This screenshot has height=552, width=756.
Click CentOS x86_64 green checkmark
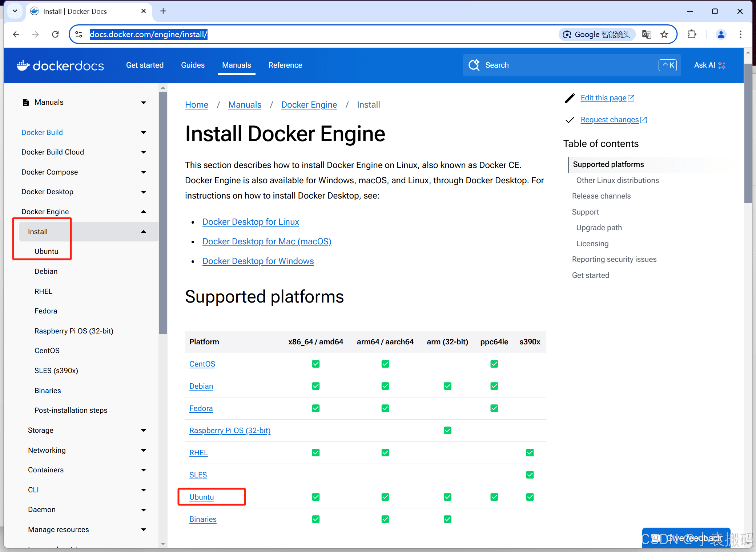point(315,364)
